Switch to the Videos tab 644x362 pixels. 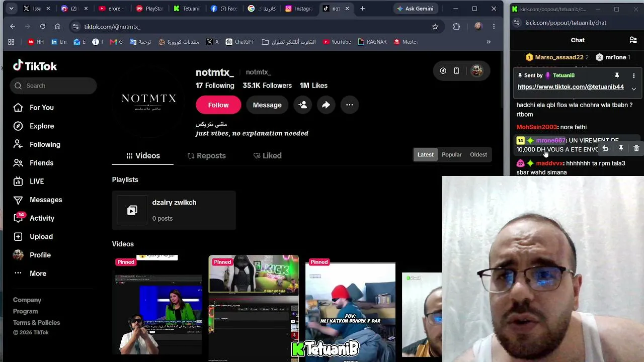[143, 156]
